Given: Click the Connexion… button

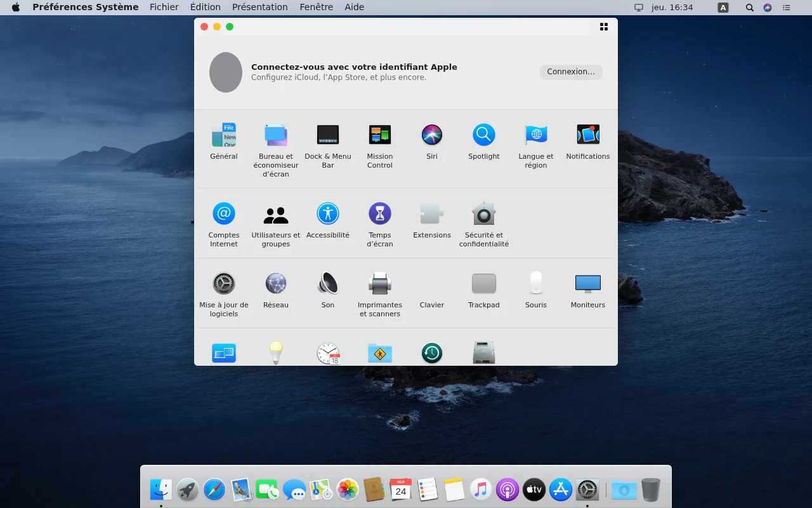Looking at the screenshot, I should click(571, 72).
